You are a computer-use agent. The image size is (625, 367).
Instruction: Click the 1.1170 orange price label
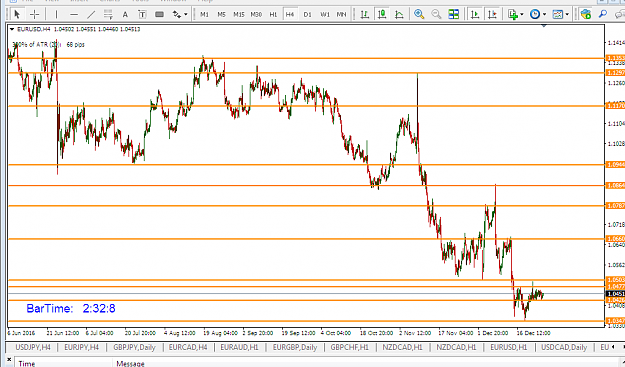point(615,106)
